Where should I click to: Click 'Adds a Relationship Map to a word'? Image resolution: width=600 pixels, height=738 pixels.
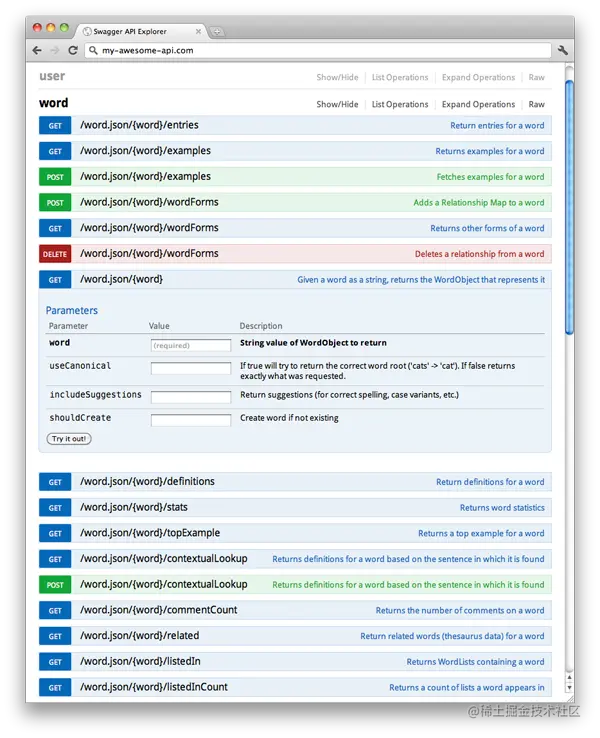tap(479, 202)
